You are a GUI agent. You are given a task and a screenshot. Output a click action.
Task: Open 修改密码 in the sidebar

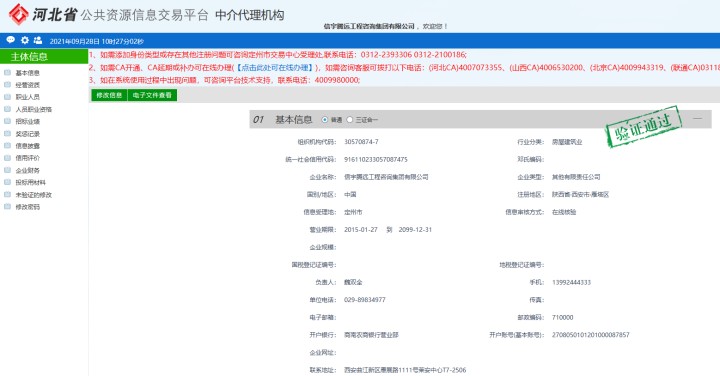coord(28,207)
